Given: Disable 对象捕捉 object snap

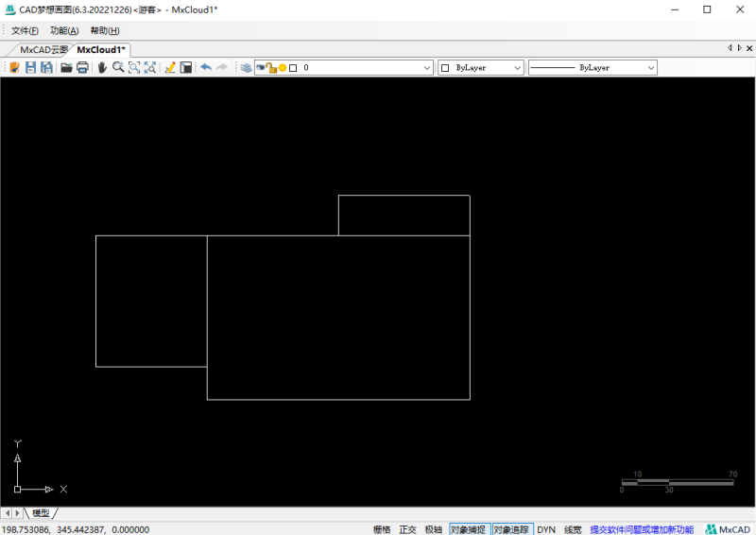Looking at the screenshot, I should tap(467, 529).
